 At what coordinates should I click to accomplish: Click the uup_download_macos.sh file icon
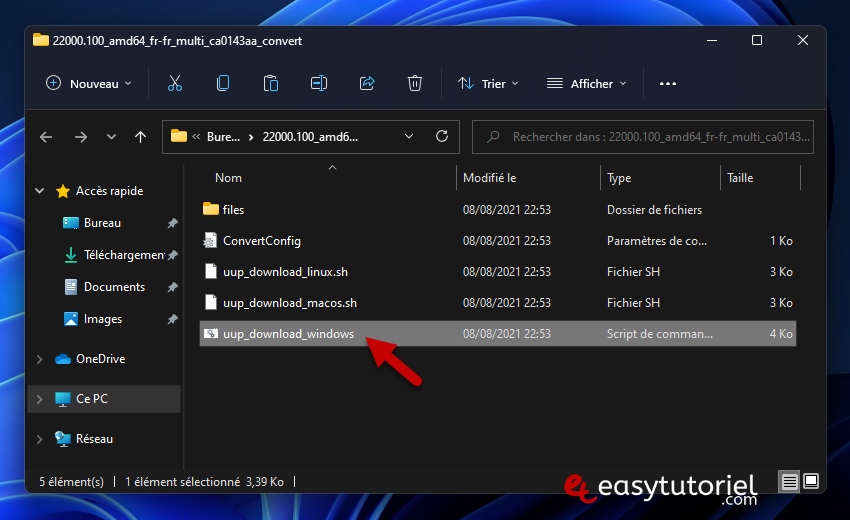click(x=211, y=302)
